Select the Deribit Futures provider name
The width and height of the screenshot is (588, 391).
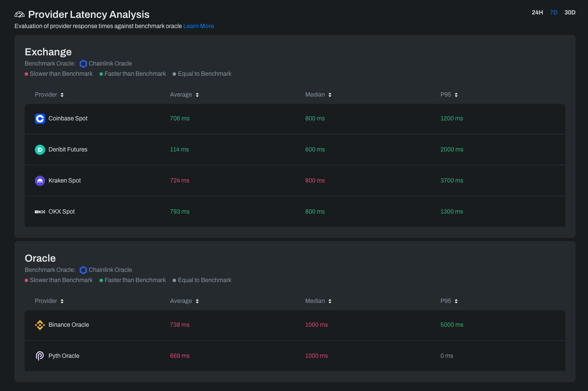[68, 149]
